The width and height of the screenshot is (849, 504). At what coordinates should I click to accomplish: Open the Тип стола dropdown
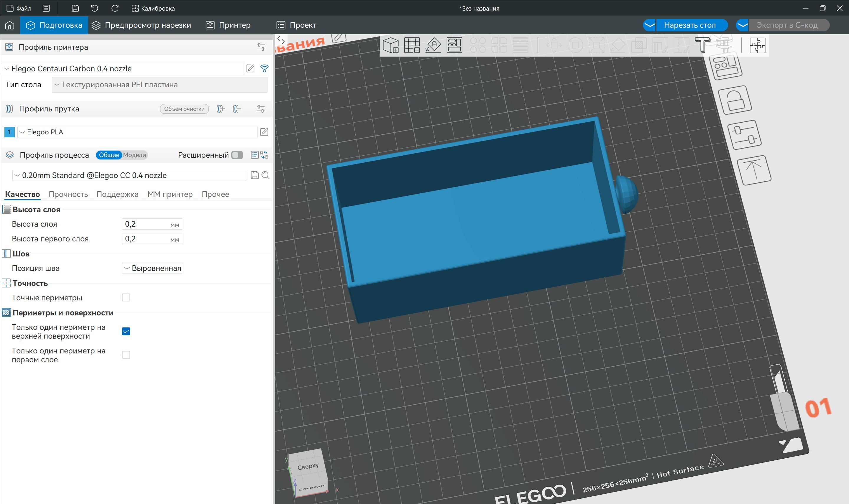(160, 85)
